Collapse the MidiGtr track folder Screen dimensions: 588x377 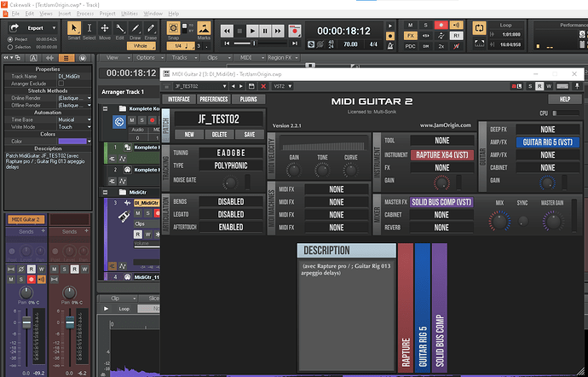[106, 192]
